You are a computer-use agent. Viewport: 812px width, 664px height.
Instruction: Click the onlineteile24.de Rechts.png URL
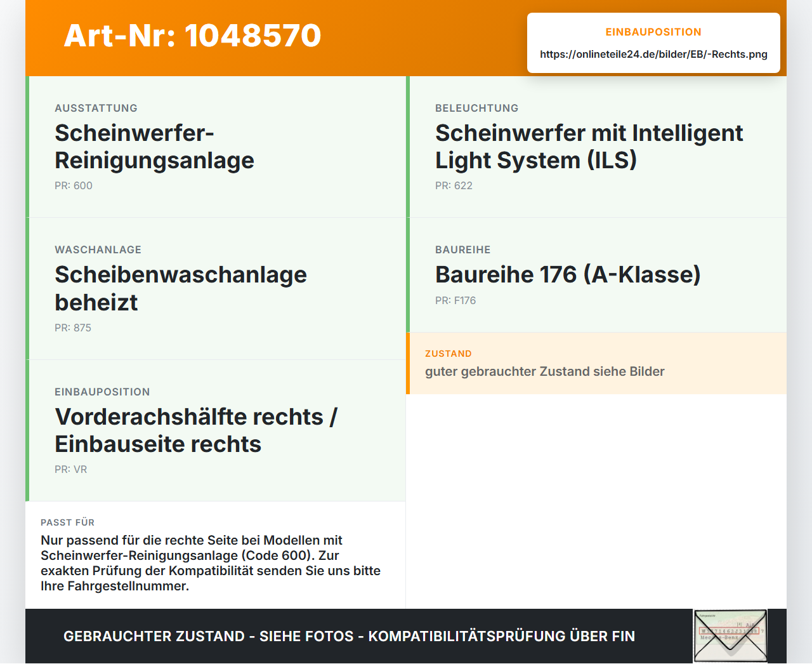(653, 55)
